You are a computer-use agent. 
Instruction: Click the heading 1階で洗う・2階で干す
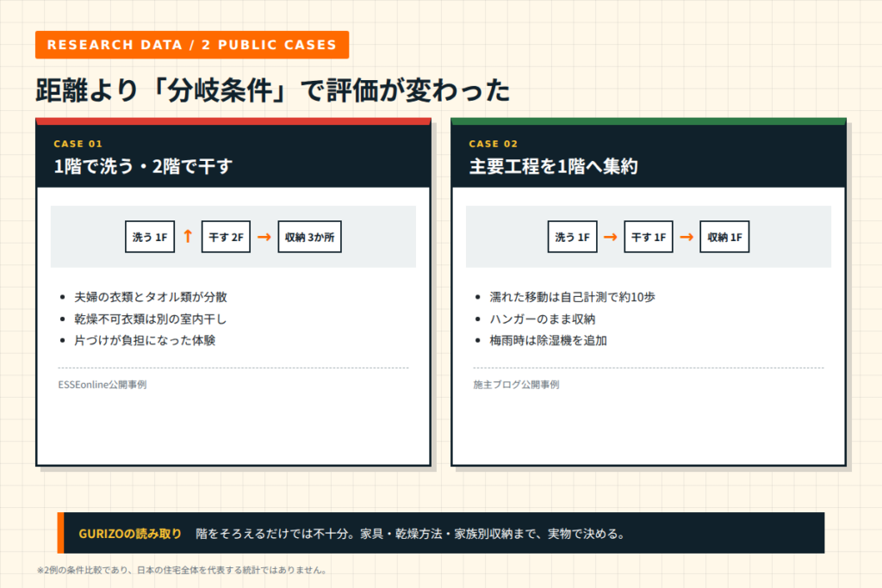click(143, 166)
